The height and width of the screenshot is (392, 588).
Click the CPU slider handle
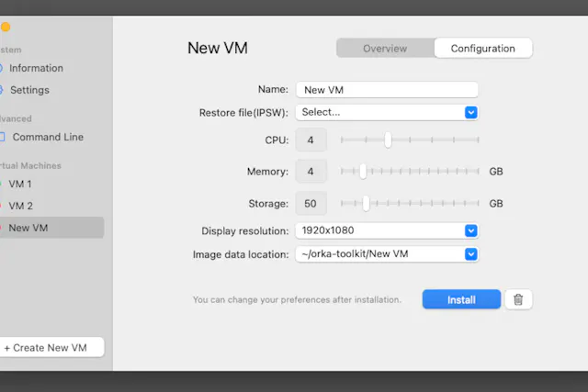click(x=388, y=140)
